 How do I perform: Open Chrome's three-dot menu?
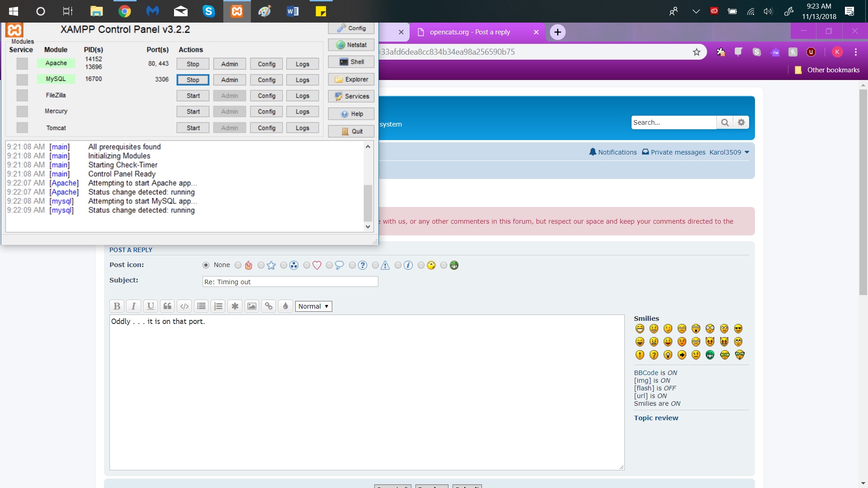[856, 52]
